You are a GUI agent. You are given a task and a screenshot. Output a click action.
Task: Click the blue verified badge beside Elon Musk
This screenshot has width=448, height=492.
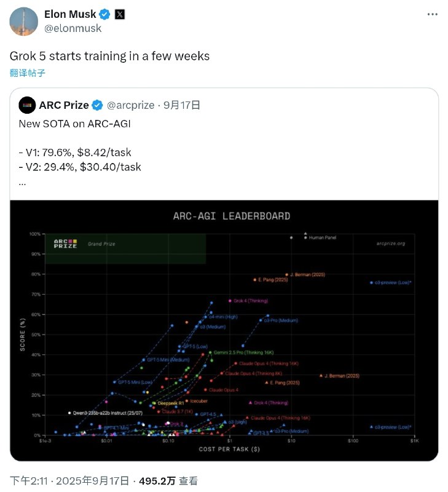[x=105, y=14]
